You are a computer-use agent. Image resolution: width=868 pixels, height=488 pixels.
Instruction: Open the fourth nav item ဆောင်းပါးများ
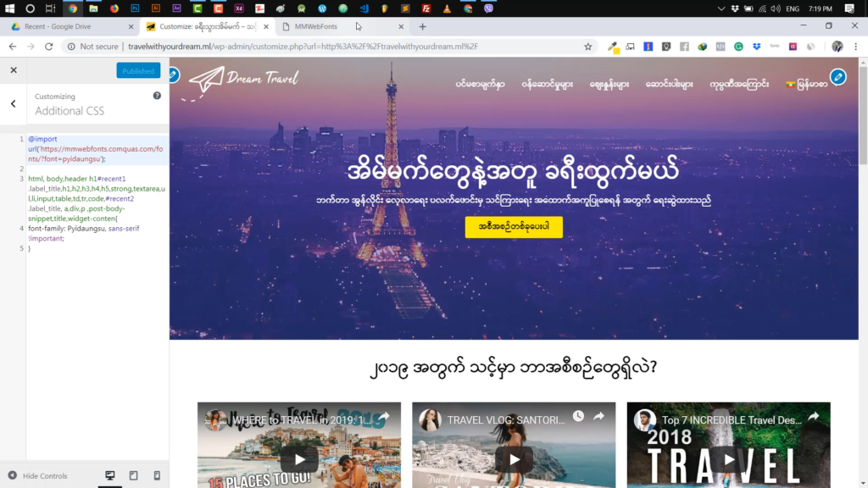click(670, 84)
